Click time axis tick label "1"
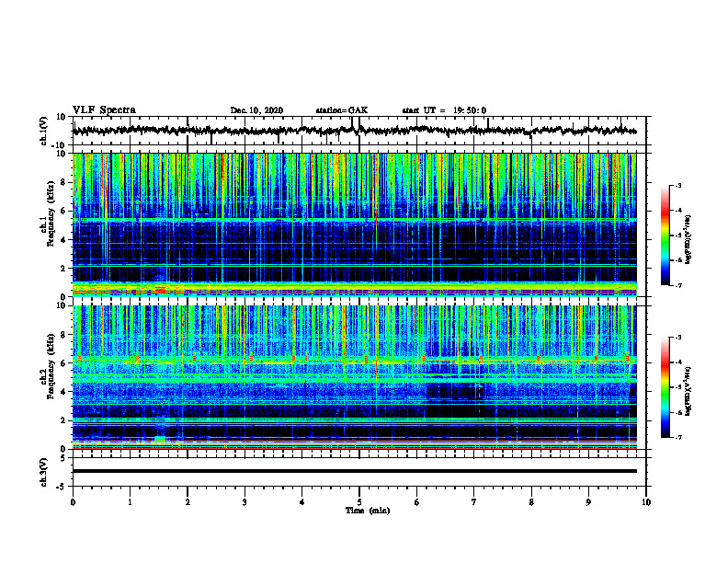Viewport: 728px width, 563px height. 130,502
